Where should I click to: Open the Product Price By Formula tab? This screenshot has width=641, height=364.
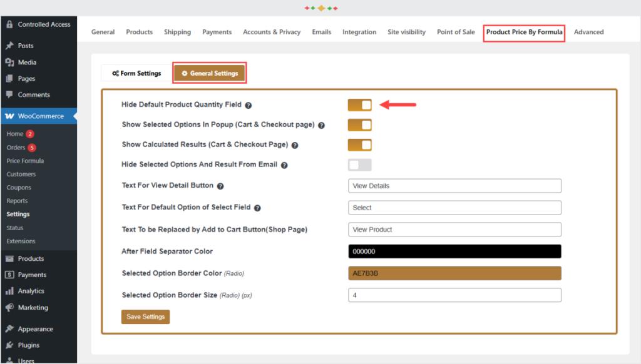click(524, 33)
